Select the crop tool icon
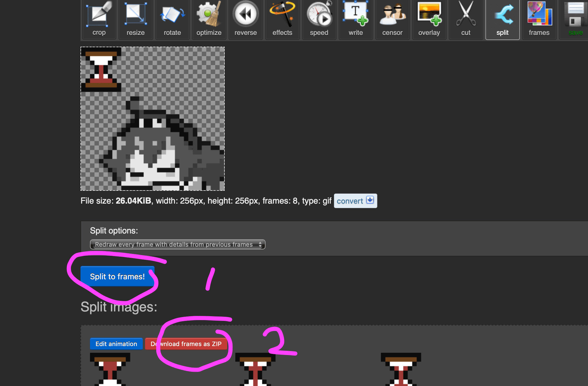The height and width of the screenshot is (386, 588). (x=99, y=20)
